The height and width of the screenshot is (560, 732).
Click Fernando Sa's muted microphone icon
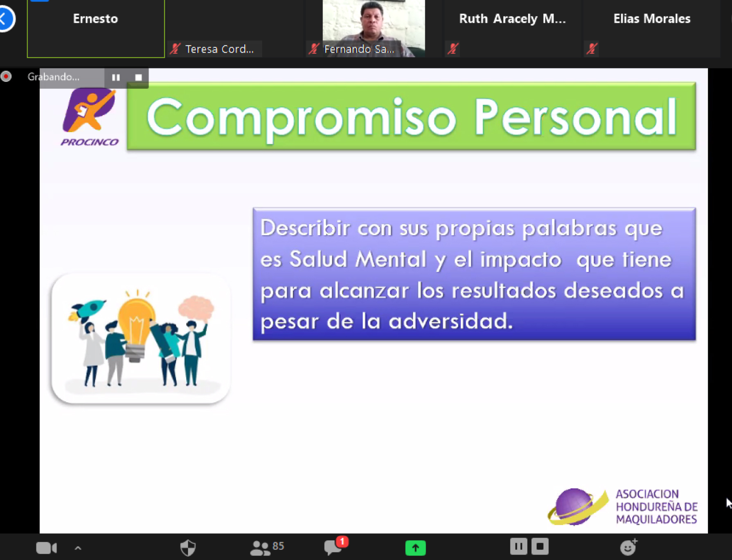[x=314, y=49]
